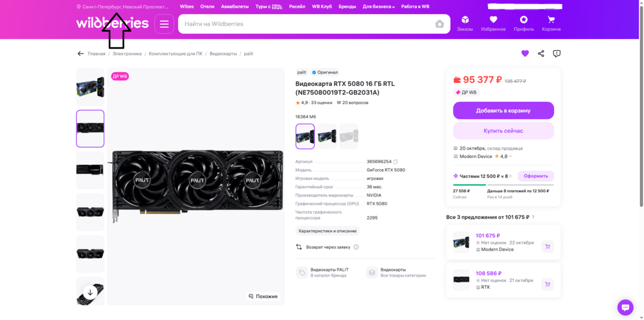Select the second color variant thumbnail
Screen dimensions: 644x320
point(327,136)
